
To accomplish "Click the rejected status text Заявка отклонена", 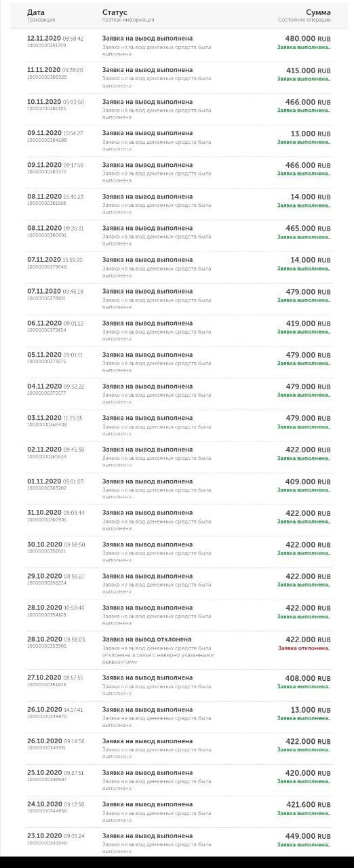I will (x=304, y=648).
